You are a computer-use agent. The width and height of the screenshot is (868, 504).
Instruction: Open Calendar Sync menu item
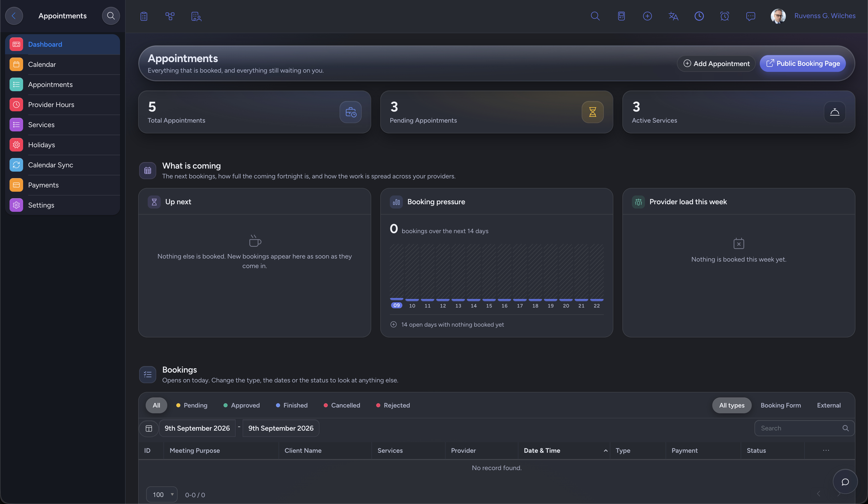click(62, 165)
